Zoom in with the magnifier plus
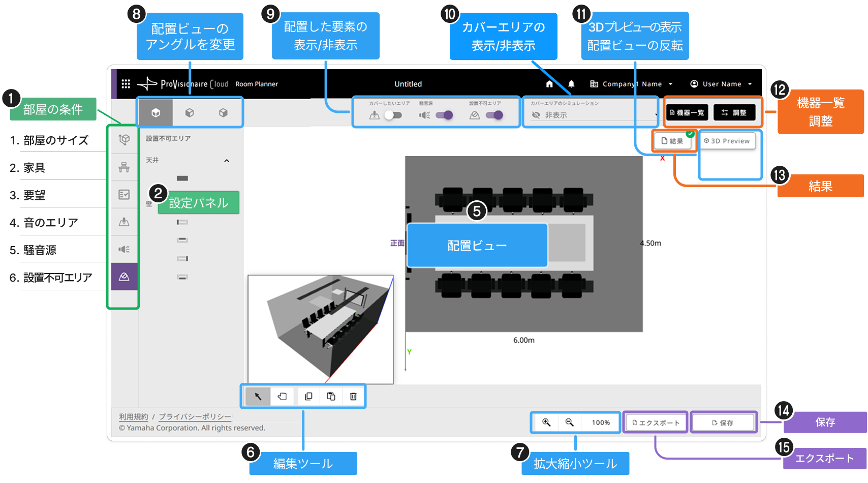This screenshot has height=483, width=868. coord(546,422)
